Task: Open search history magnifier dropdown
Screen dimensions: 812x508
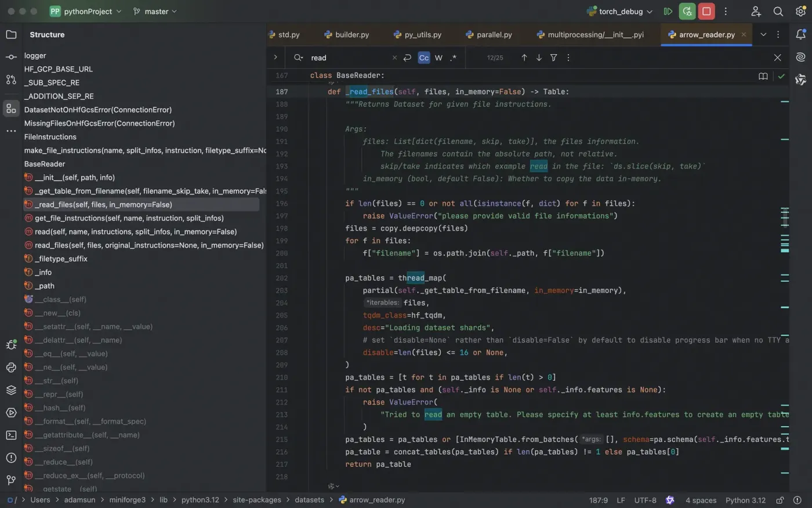Action: tap(299, 57)
